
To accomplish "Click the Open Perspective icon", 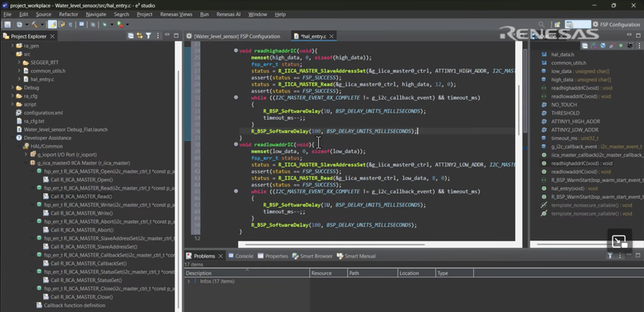I will tap(557, 25).
